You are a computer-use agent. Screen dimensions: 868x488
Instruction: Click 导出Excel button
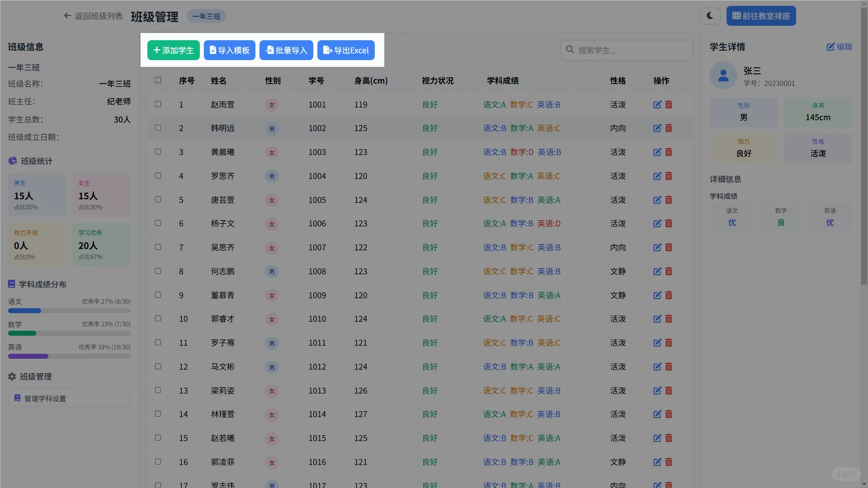point(346,50)
